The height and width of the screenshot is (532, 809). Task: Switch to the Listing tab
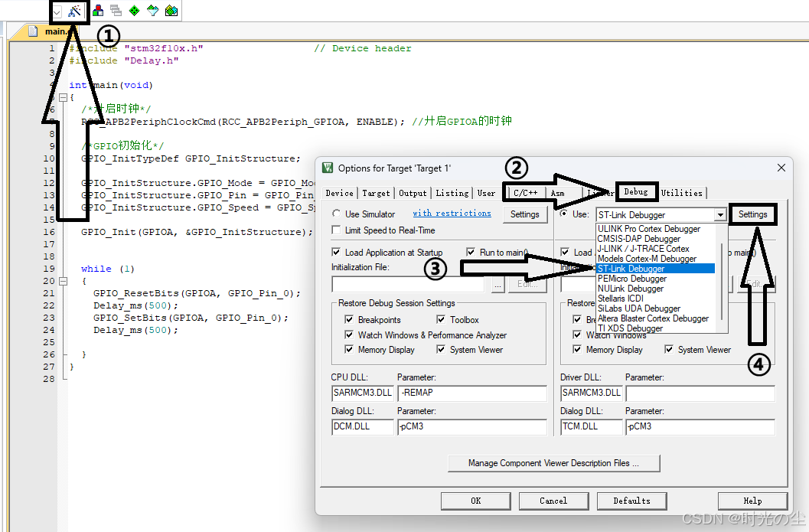coord(452,193)
